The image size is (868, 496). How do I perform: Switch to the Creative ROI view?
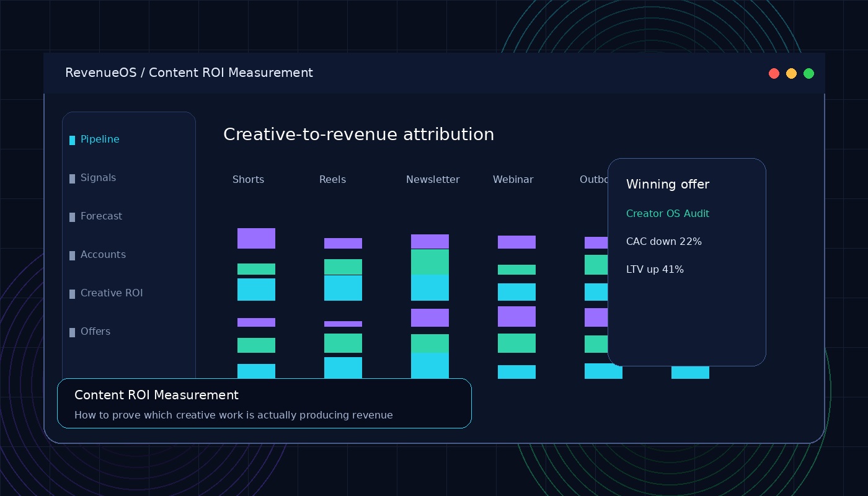tap(106, 293)
